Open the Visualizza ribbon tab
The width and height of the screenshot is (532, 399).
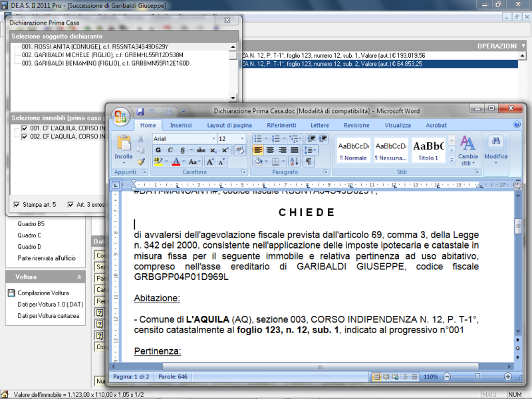(398, 125)
